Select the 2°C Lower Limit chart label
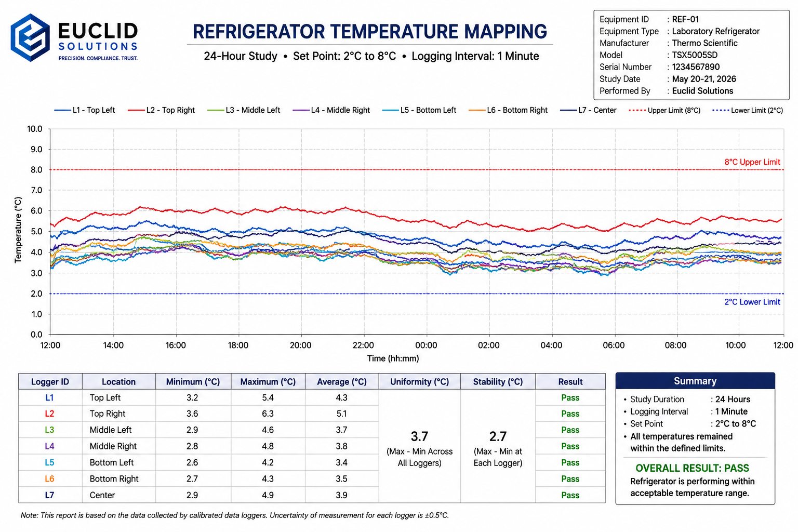Screen dimensions: 798x532 pyautogui.click(x=752, y=302)
